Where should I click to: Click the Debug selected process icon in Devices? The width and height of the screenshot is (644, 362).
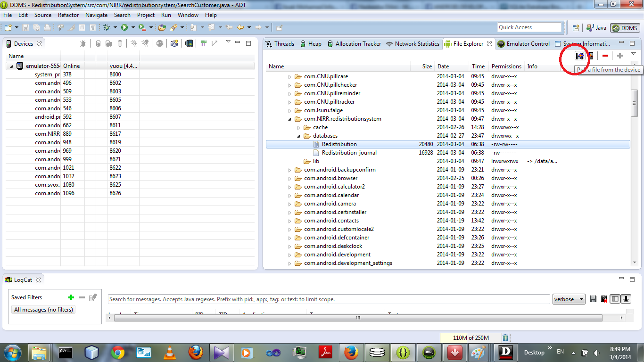(83, 43)
